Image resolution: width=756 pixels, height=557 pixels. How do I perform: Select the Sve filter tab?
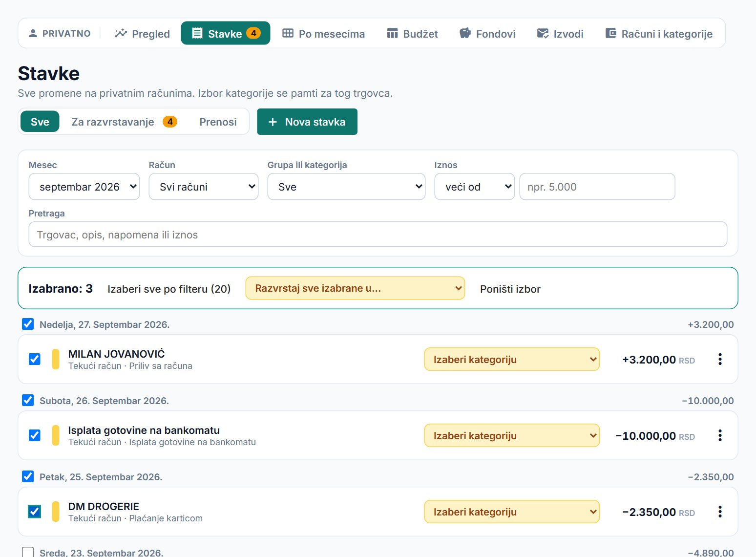pos(40,122)
